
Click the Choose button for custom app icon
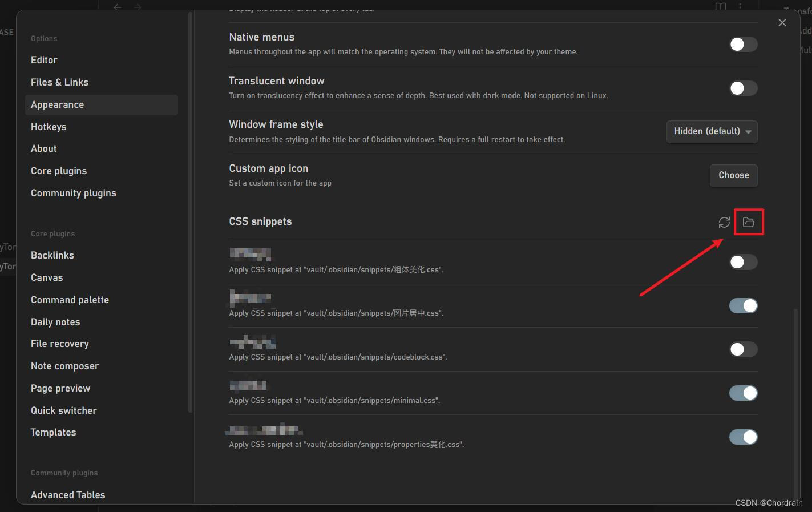point(733,175)
